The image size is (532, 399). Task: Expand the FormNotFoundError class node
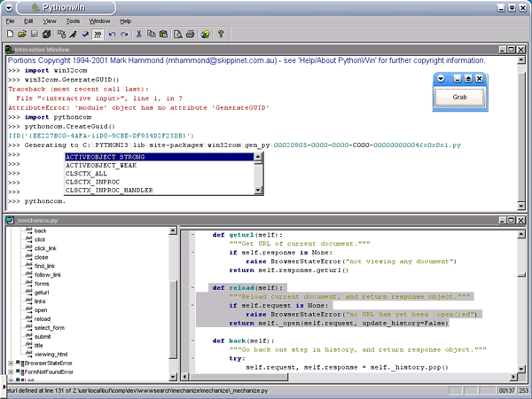(11, 372)
